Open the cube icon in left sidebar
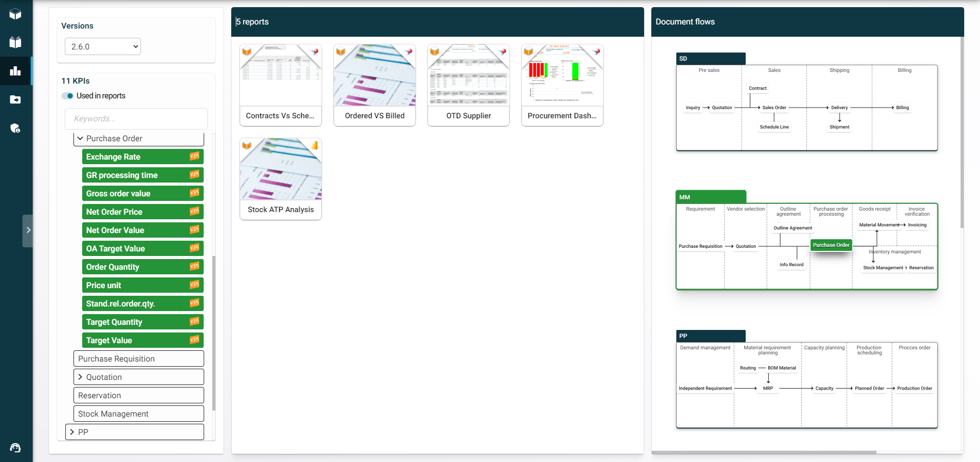980x462 pixels. pyautogui.click(x=15, y=14)
